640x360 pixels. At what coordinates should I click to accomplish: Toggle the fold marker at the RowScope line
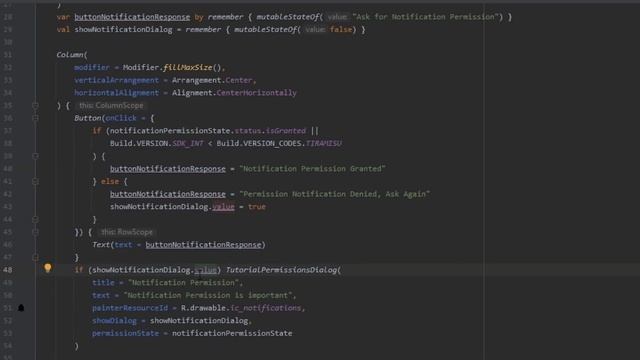(x=36, y=232)
